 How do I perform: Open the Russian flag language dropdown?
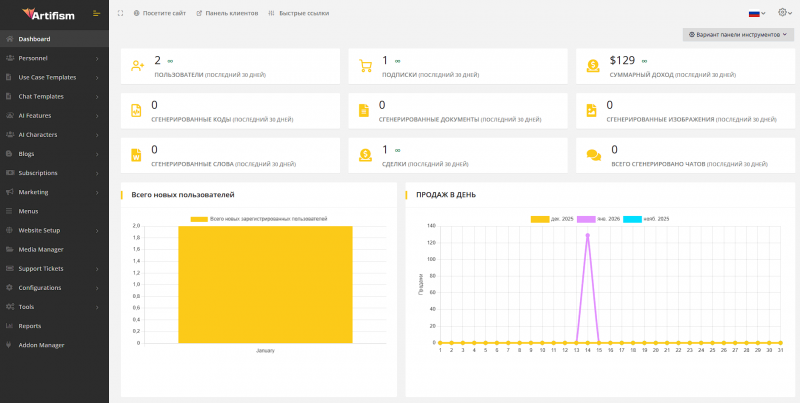pos(757,14)
